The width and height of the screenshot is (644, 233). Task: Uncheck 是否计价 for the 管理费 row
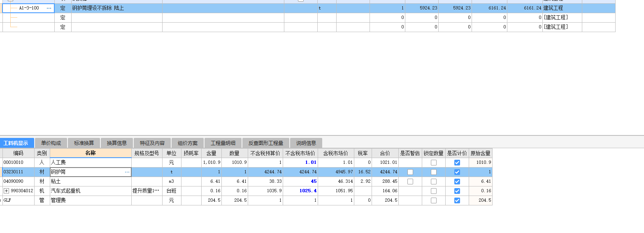pyautogui.click(x=457, y=200)
